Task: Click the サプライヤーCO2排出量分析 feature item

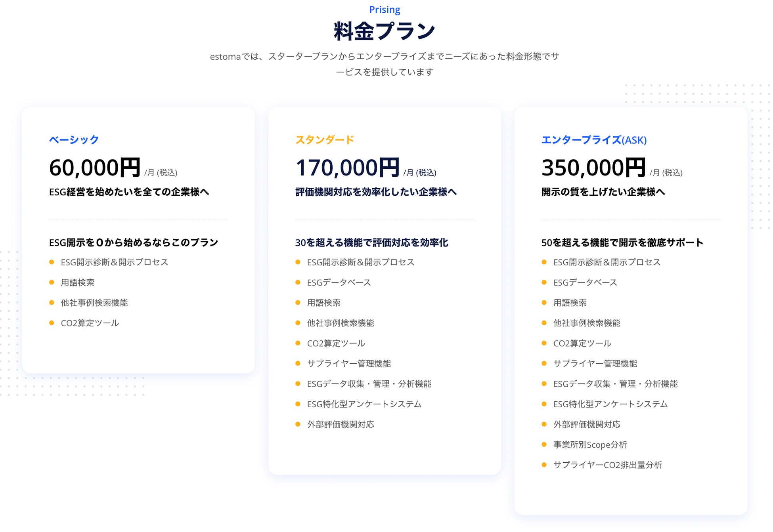Action: (607, 465)
